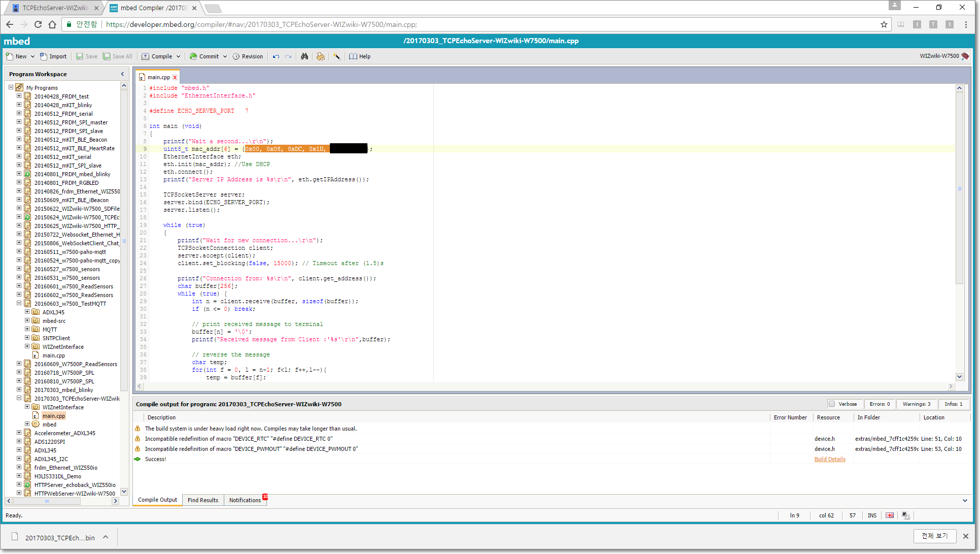Switch to the Compile Output tab
This screenshot has height=554, width=980.
click(x=157, y=500)
